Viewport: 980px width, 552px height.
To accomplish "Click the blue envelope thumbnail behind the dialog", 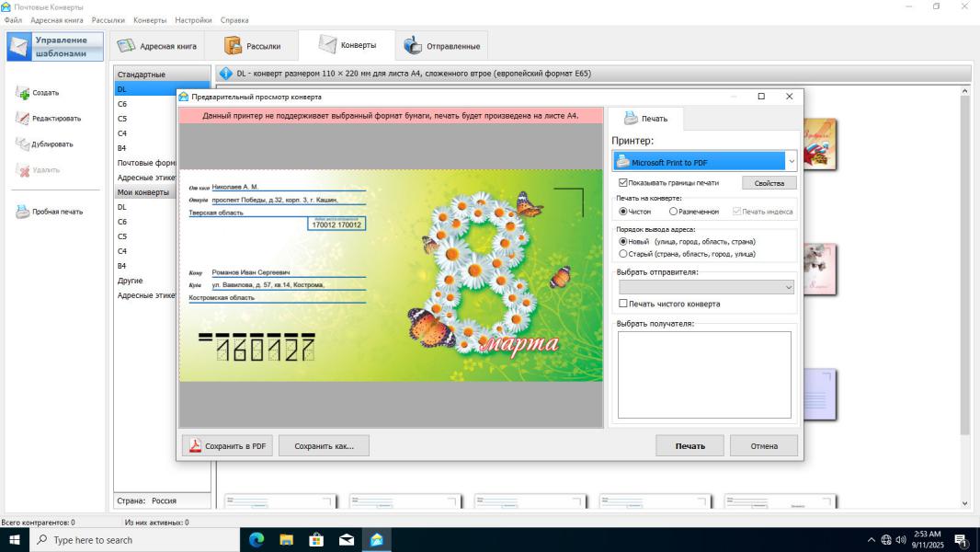I will coord(819,395).
